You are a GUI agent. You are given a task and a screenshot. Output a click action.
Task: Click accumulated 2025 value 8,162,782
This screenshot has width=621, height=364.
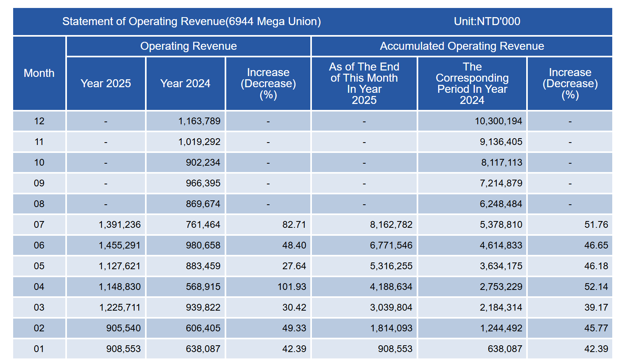point(391,225)
